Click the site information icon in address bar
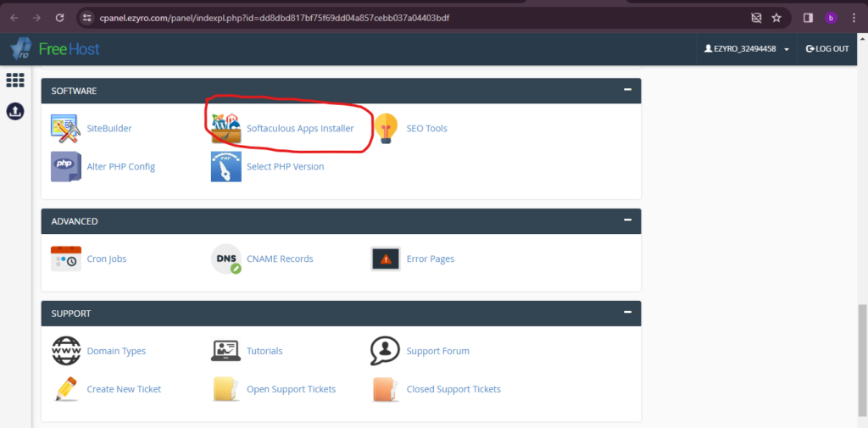Viewport: 868px width, 428px height. coord(86,18)
